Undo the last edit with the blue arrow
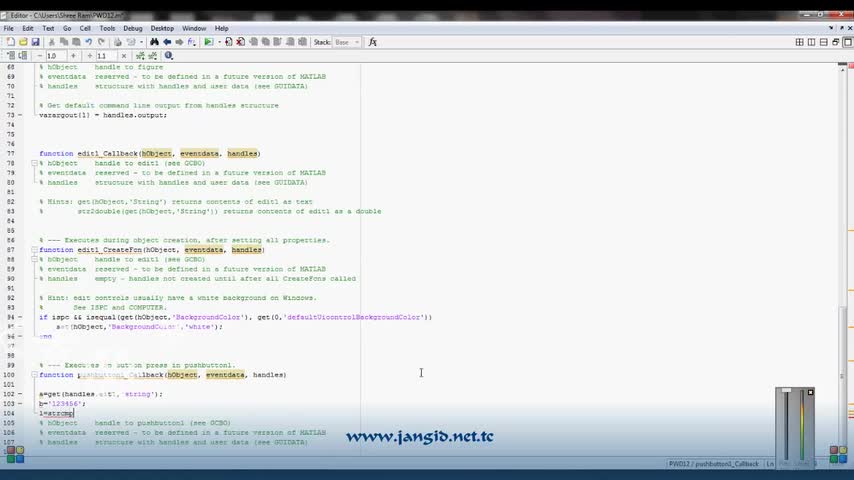 [88, 42]
